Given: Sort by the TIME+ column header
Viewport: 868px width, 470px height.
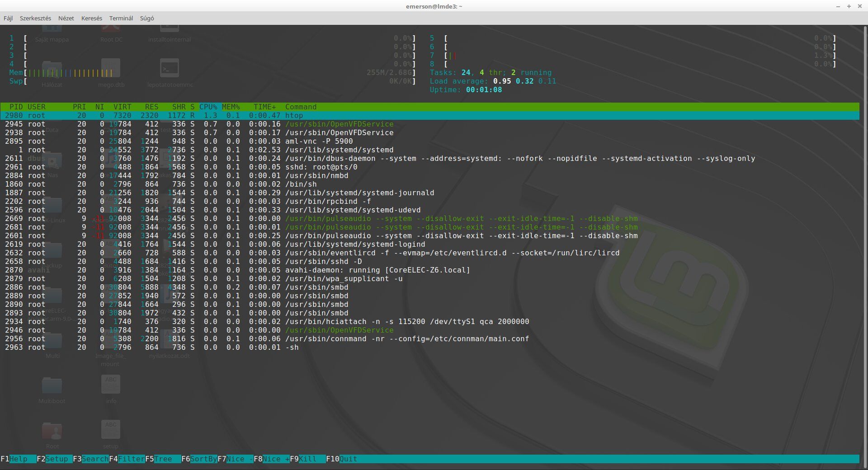Looking at the screenshot, I should tap(264, 107).
